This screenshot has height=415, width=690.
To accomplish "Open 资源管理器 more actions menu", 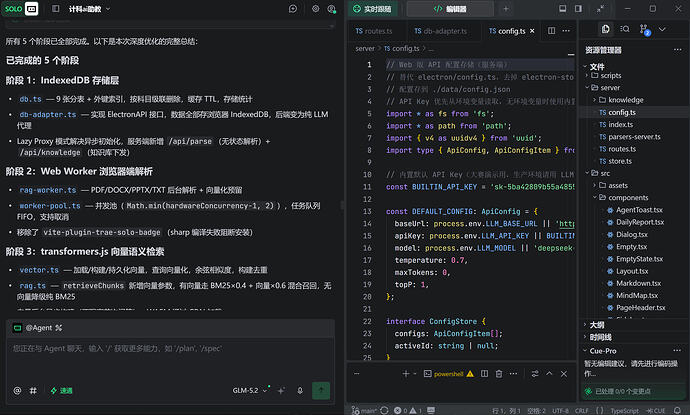I will 677,50.
